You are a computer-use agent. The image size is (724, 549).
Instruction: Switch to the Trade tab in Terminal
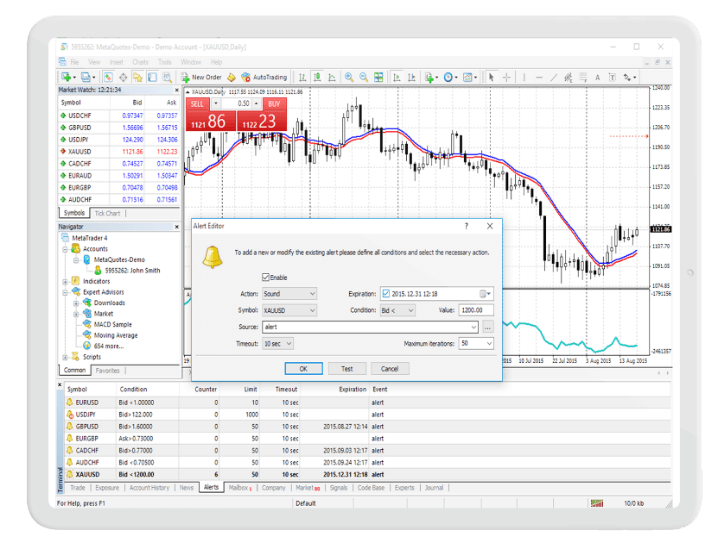click(x=78, y=488)
